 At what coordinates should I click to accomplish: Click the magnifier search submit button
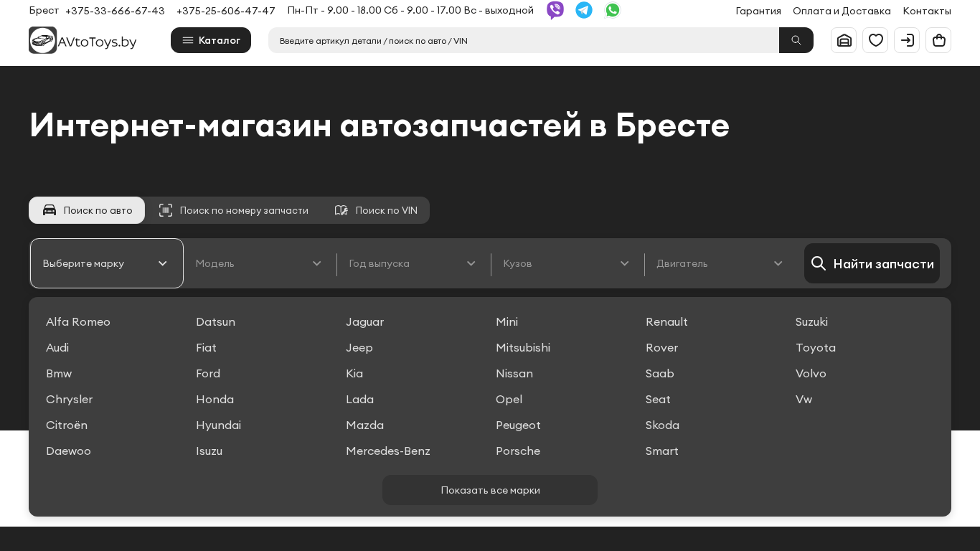coord(796,40)
